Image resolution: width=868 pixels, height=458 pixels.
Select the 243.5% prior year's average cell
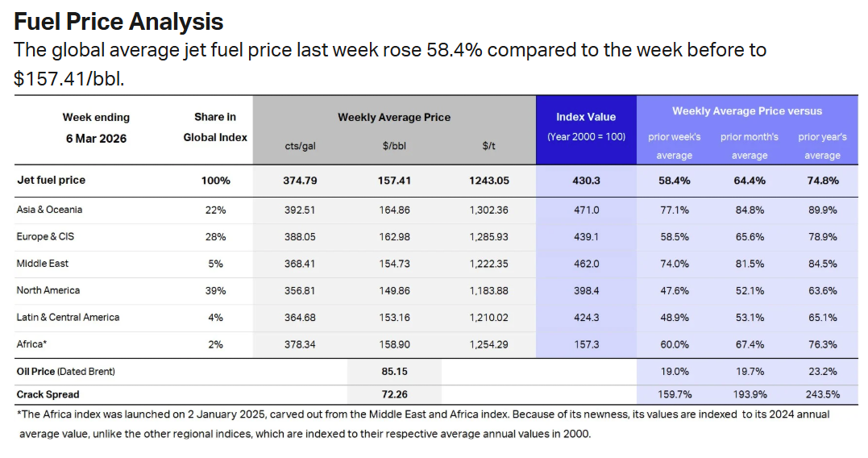click(x=822, y=395)
